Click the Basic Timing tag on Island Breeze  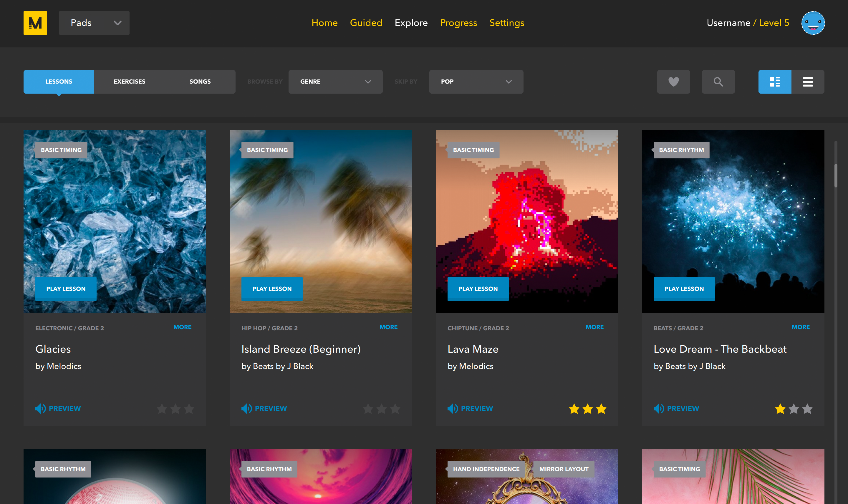[x=267, y=150]
